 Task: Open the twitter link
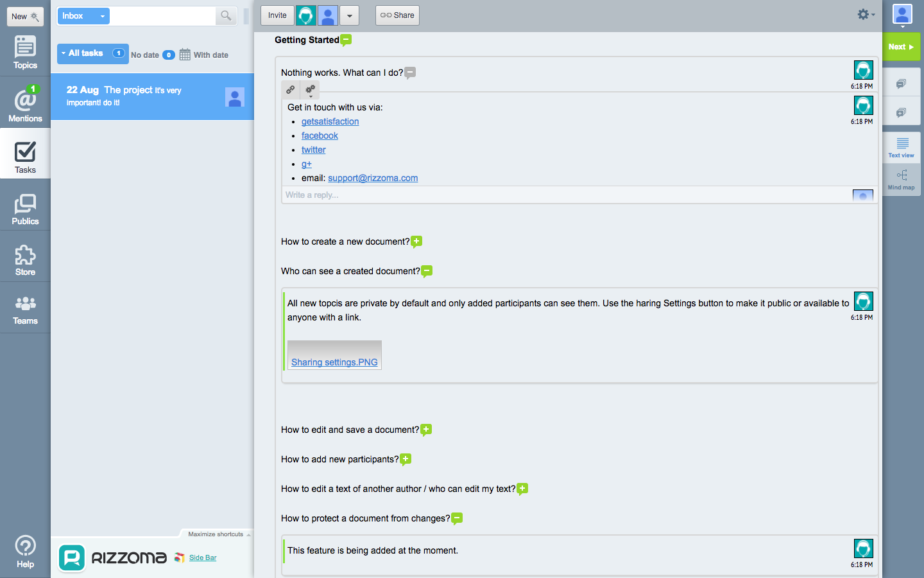coord(314,150)
